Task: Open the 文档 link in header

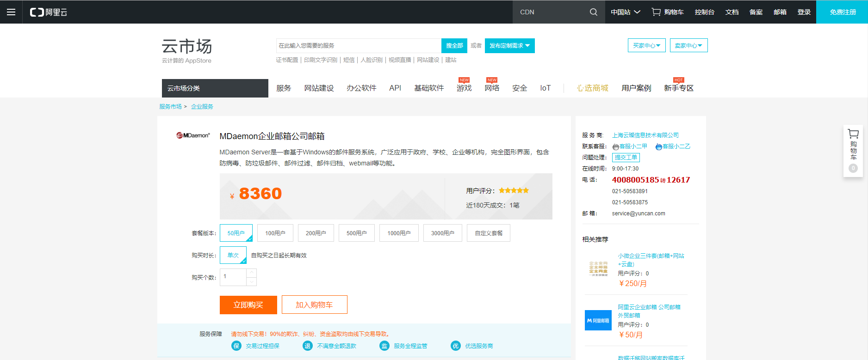Action: (x=732, y=12)
